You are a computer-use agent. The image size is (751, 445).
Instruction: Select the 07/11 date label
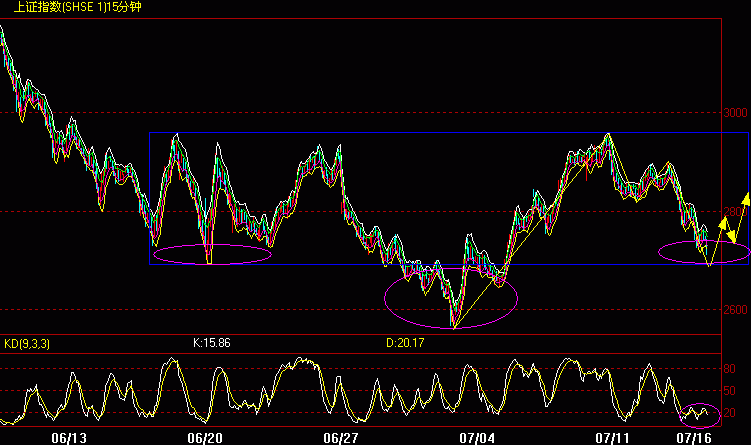(613, 438)
